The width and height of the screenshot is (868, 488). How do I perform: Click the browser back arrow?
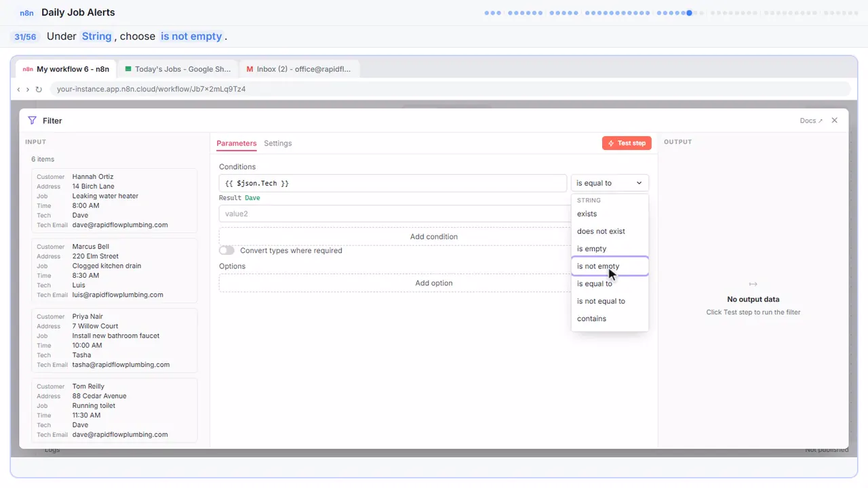pyautogui.click(x=18, y=89)
